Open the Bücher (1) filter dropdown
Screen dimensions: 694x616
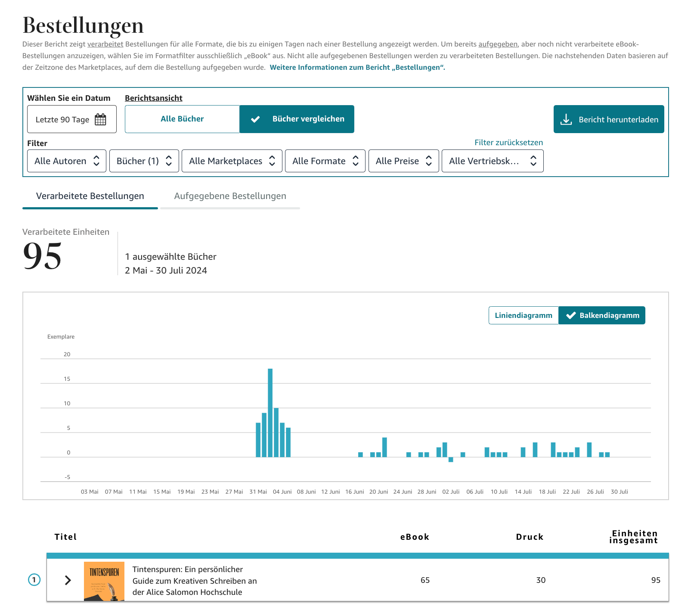tap(144, 161)
